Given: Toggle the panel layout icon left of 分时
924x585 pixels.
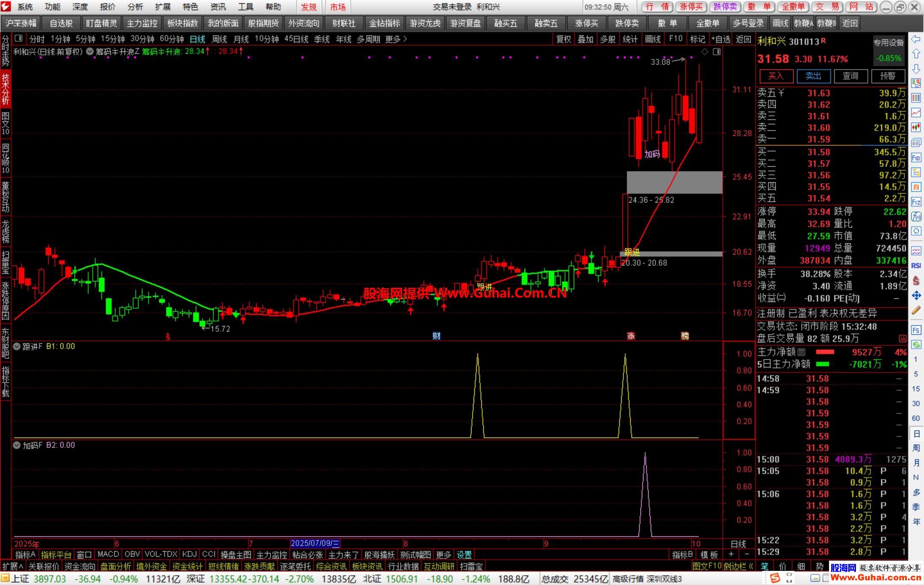Looking at the screenshot, I should [18, 39].
